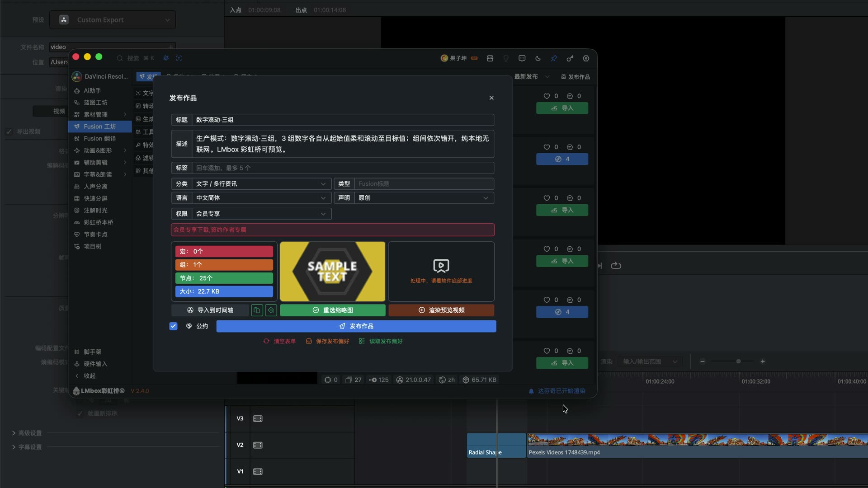Screen dimensions: 868x488
Task: Toggle the 公约 checkbox
Action: point(173,326)
